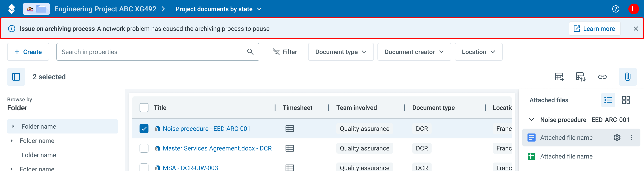
Task: Open the user avatar L menu
Action: tap(633, 9)
